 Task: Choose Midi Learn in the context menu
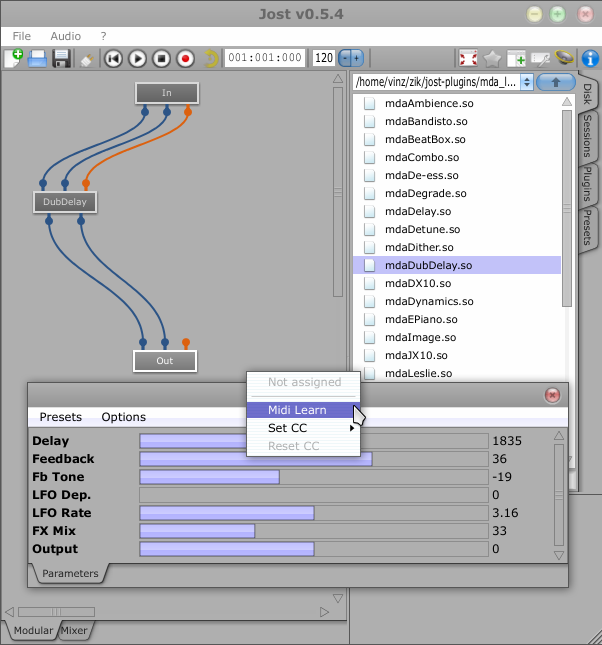coord(303,410)
